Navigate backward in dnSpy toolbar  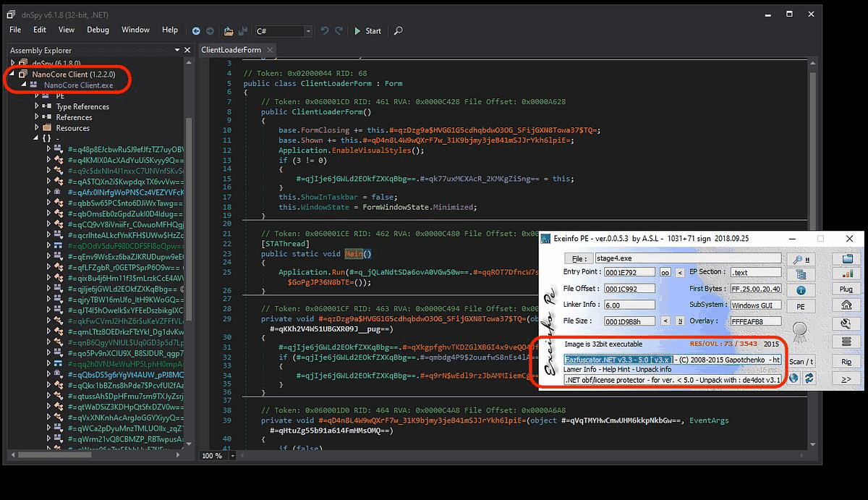196,31
